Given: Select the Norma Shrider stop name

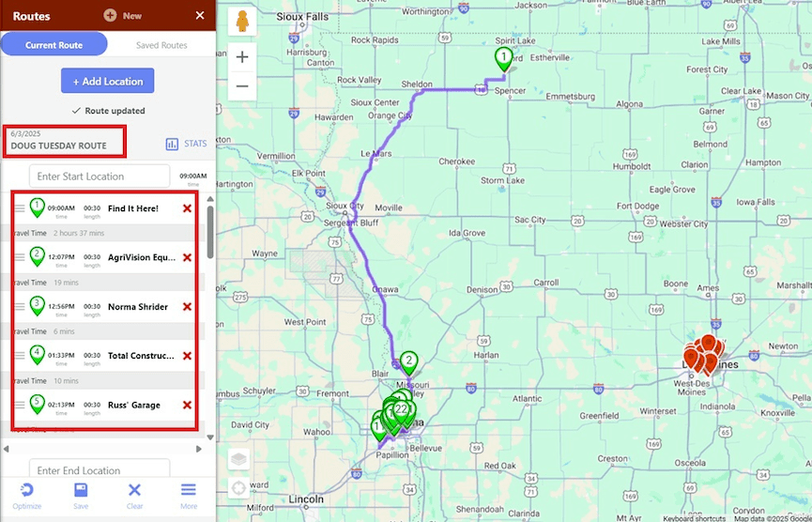Looking at the screenshot, I should point(138,307).
